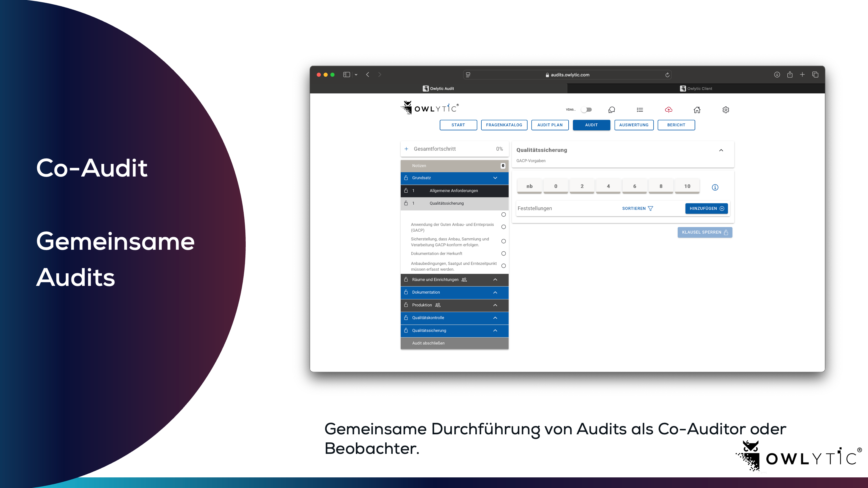The width and height of the screenshot is (868, 488).
Task: Click the browser page reload icon
Action: pos(667,75)
